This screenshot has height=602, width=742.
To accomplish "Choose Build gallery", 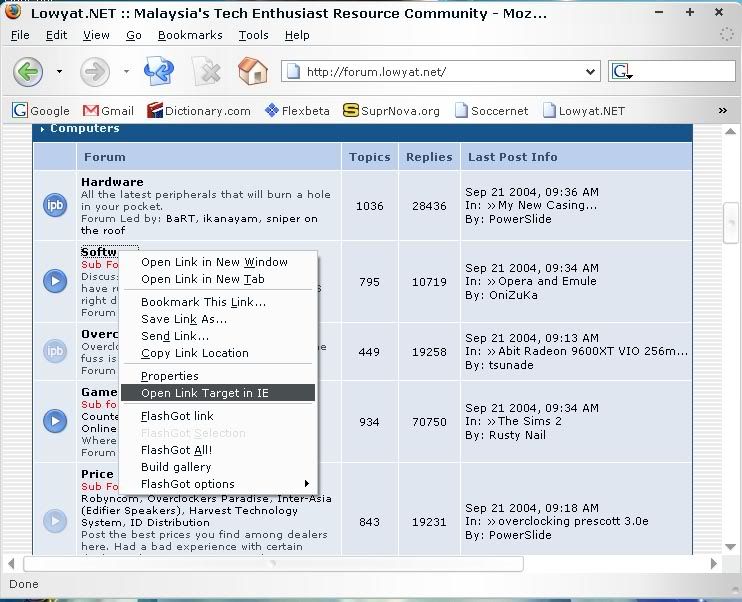I will [218, 467].
